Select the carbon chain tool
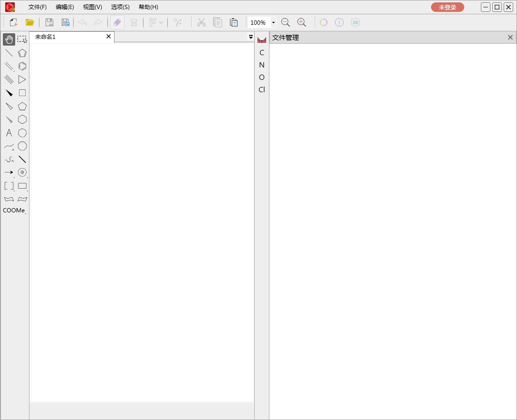This screenshot has width=517, height=420. 9,146
